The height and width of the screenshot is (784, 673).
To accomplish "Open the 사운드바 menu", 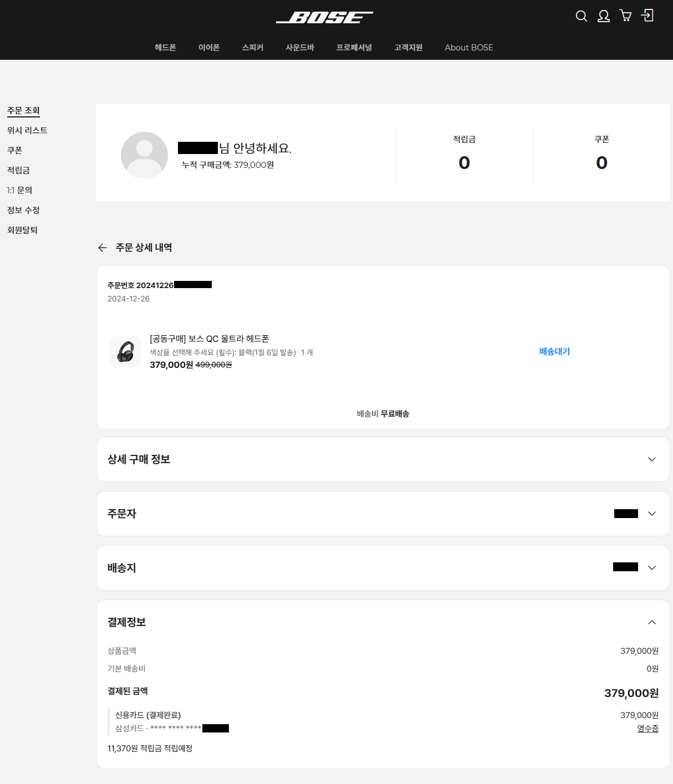I will 300,48.
